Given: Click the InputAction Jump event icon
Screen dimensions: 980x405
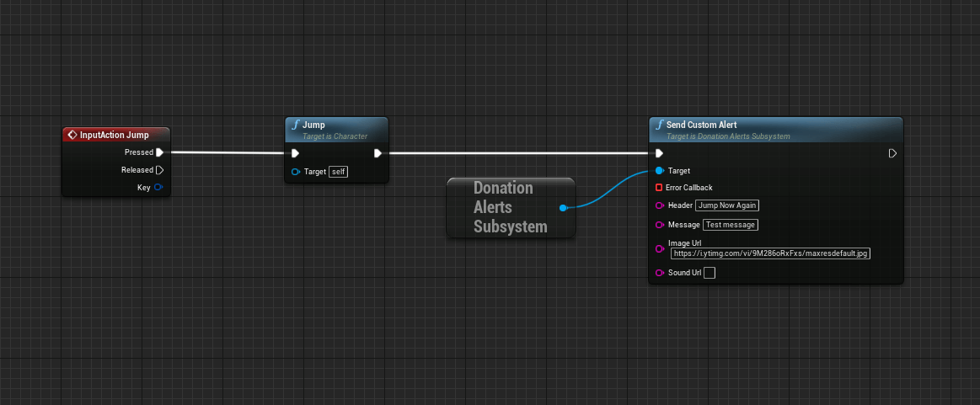Looking at the screenshot, I should (72, 135).
